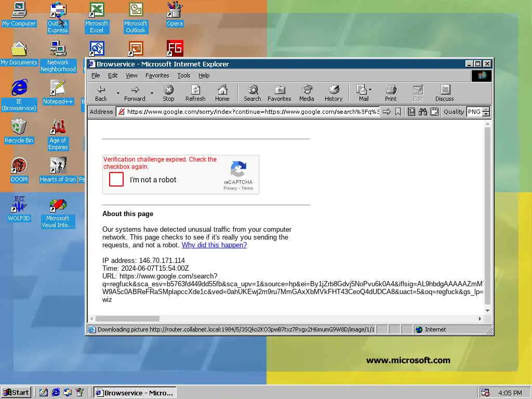Click the About this page heading
The image size is (532, 399).
coord(128,214)
